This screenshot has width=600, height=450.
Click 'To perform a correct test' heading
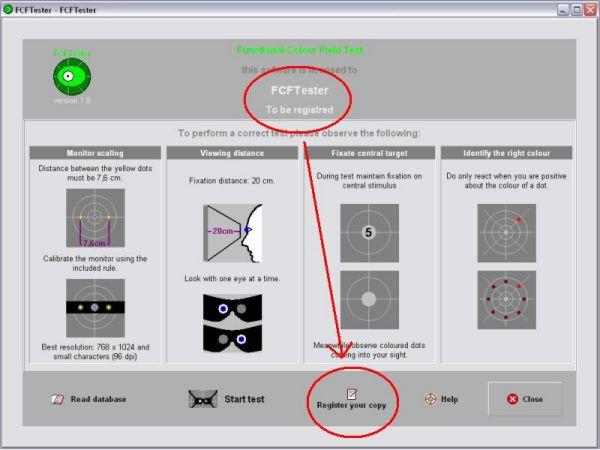(299, 133)
